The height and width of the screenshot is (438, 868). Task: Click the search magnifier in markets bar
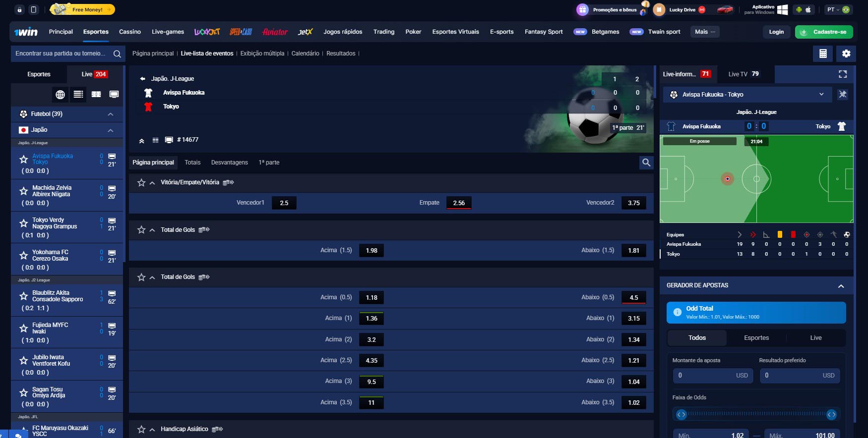click(646, 163)
